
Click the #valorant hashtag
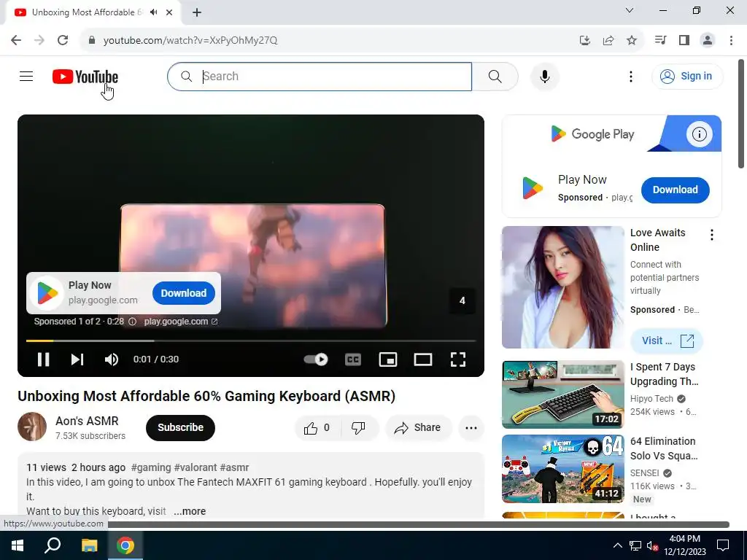196,467
